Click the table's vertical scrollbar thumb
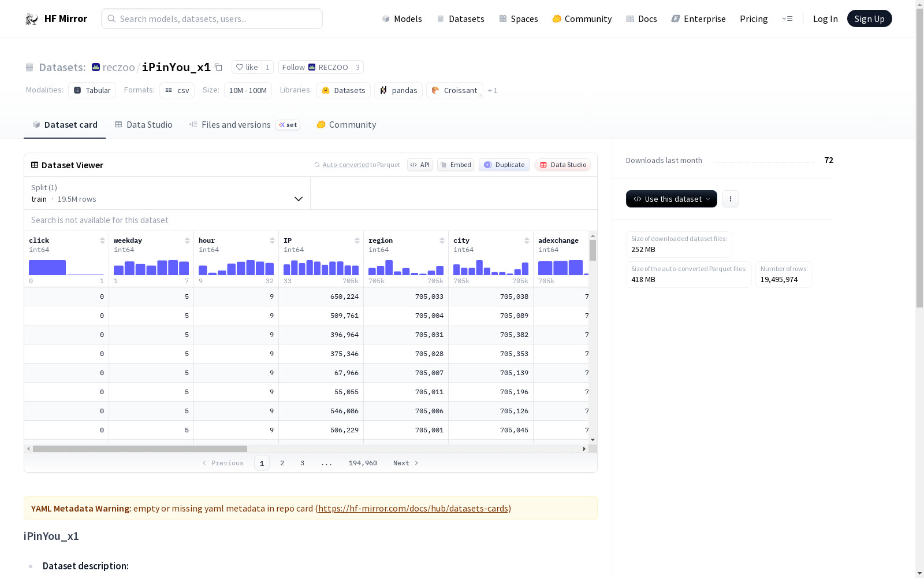924x578 pixels. [593, 250]
